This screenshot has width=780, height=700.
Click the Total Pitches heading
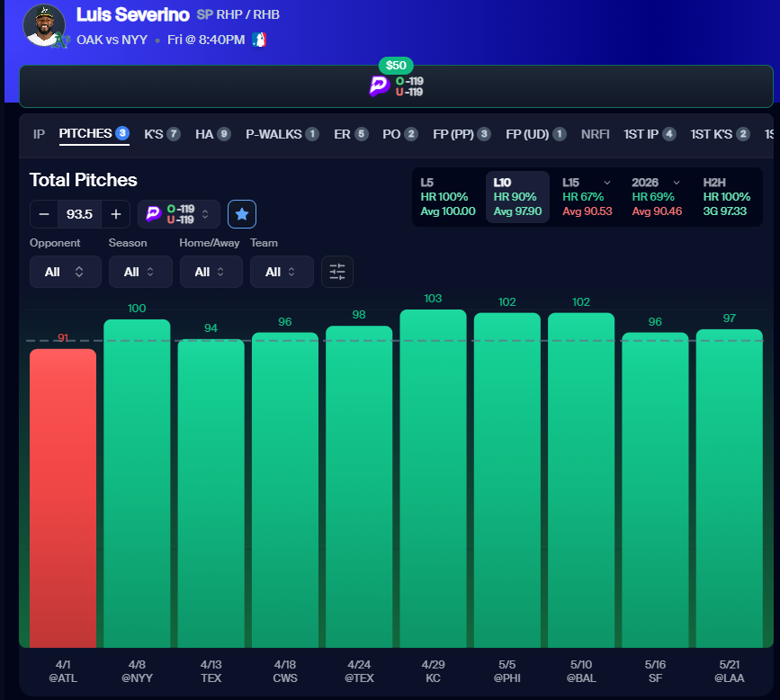point(83,180)
